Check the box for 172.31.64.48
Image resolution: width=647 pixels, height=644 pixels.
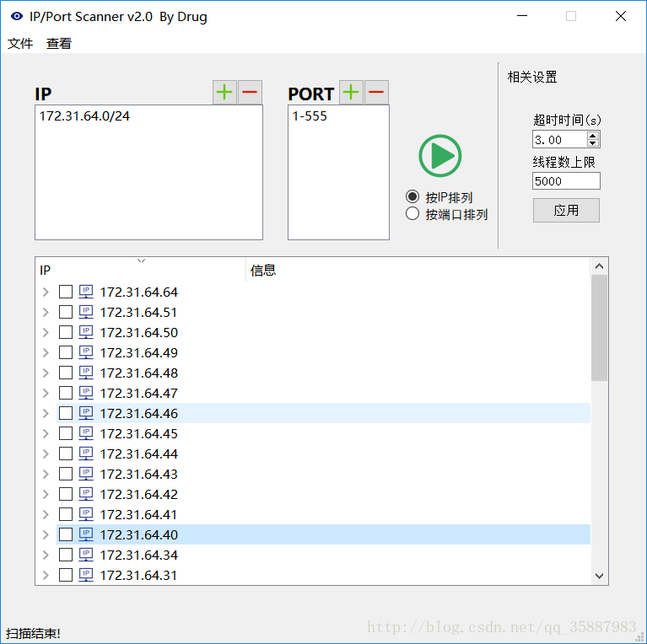tap(66, 373)
